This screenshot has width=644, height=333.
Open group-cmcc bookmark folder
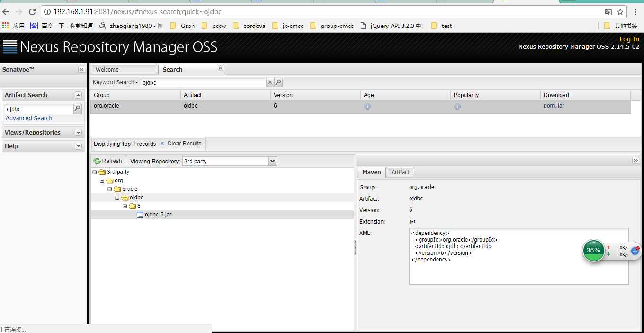click(331, 26)
